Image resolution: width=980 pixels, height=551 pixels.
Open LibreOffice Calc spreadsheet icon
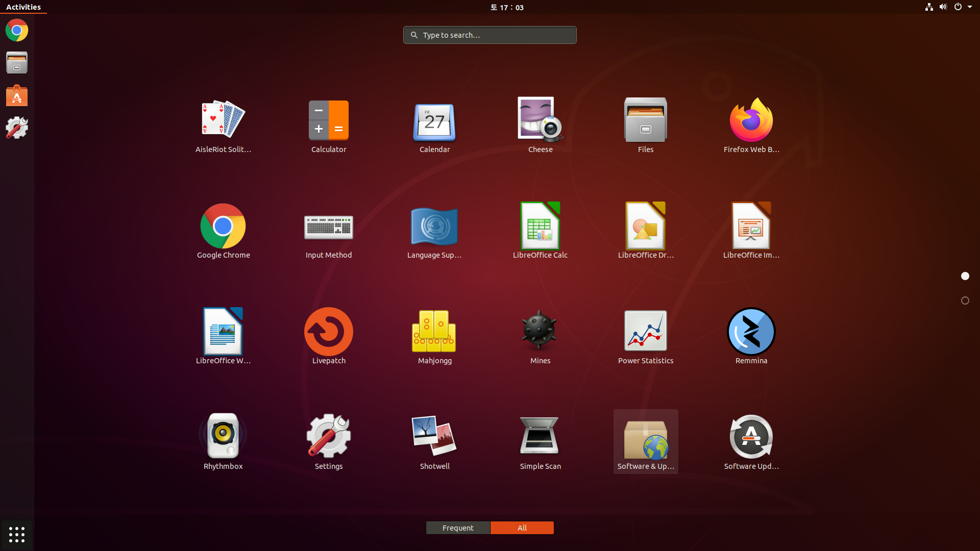(540, 227)
